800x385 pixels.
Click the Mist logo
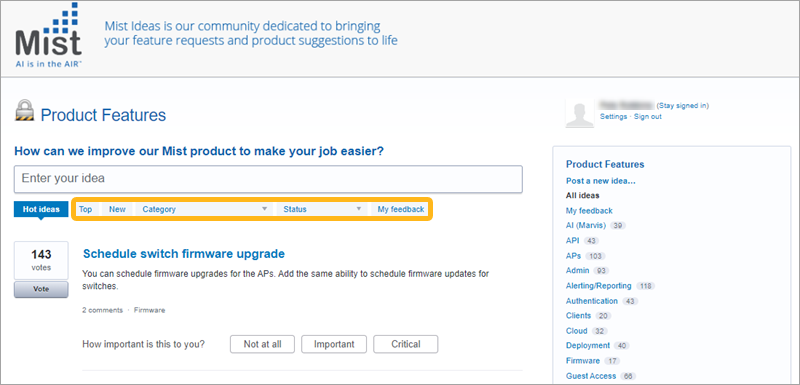coord(48,36)
